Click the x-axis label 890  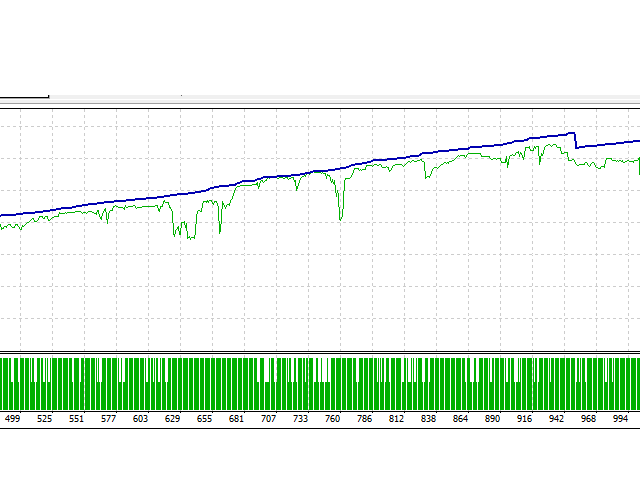coord(492,419)
